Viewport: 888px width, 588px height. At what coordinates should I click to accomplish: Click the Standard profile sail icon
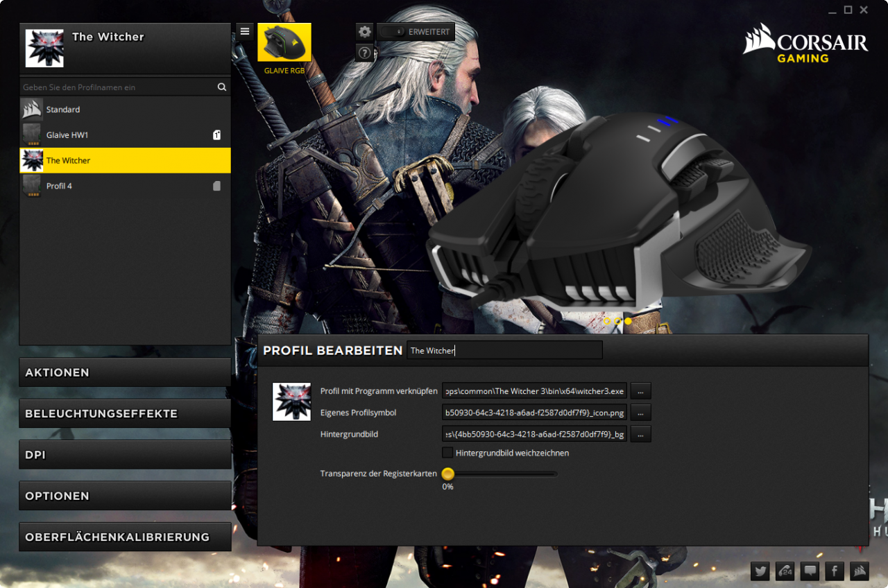point(32,110)
